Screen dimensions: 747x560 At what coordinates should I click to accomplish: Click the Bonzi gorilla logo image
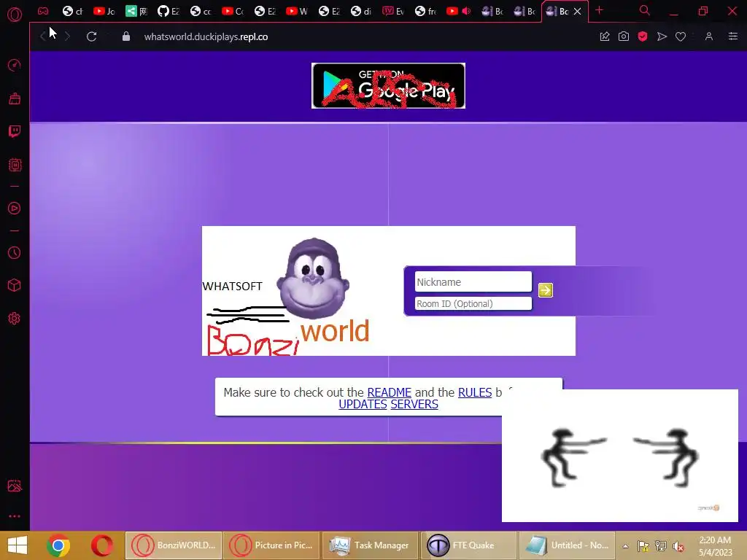(313, 279)
